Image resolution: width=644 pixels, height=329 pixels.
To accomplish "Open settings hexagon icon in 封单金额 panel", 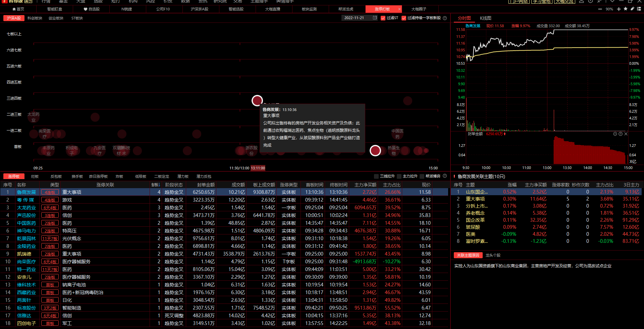I will tap(615, 134).
